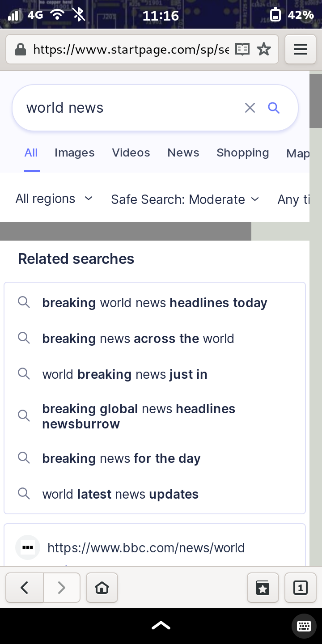The width and height of the screenshot is (322, 644).
Task: Expand the All regions dropdown
Action: pyautogui.click(x=54, y=199)
